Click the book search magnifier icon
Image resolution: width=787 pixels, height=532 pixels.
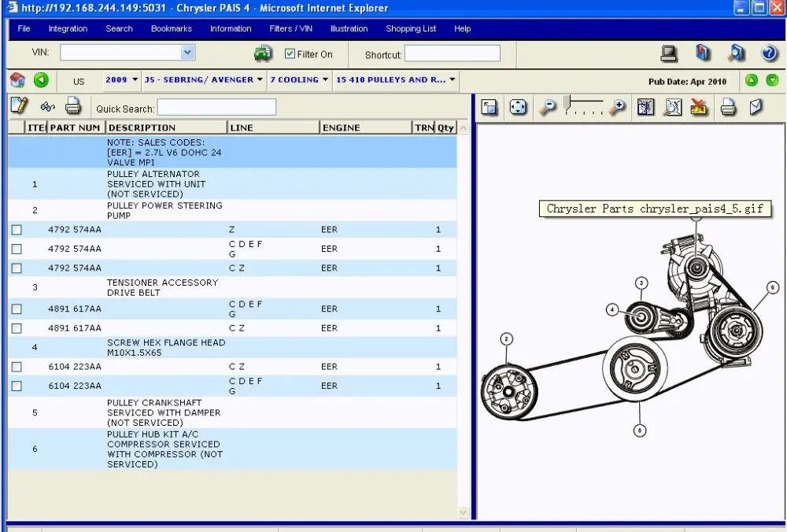tap(737, 53)
